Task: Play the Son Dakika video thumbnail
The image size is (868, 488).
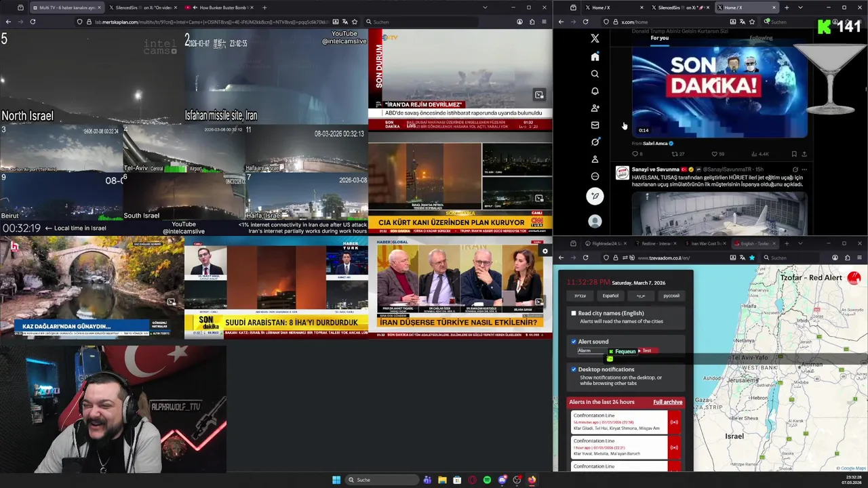Action: tap(719, 92)
